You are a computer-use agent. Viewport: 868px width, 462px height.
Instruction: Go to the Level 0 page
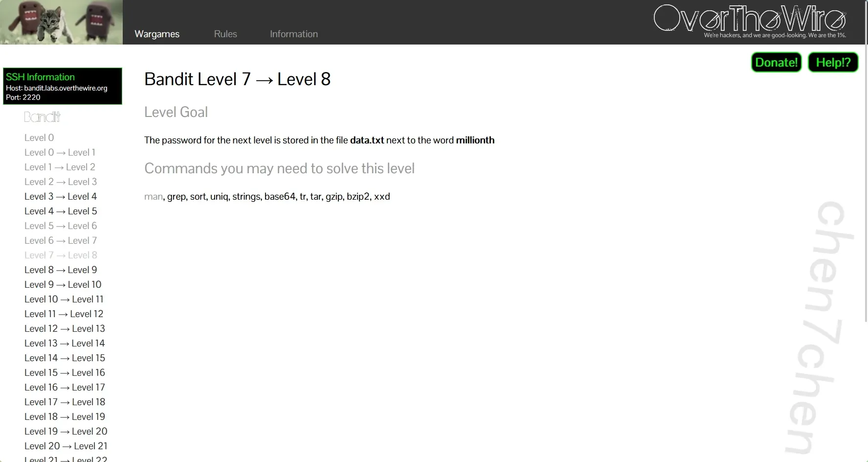tap(39, 138)
